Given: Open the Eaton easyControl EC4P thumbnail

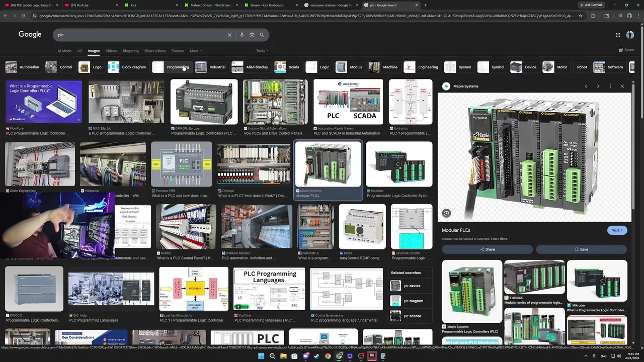Looking at the screenshot, I should pyautogui.click(x=362, y=226).
